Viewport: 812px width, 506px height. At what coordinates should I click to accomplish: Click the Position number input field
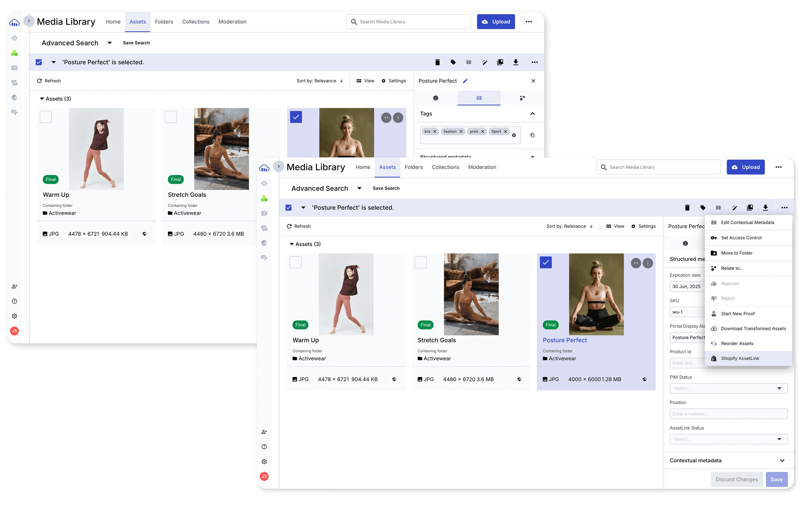point(728,414)
